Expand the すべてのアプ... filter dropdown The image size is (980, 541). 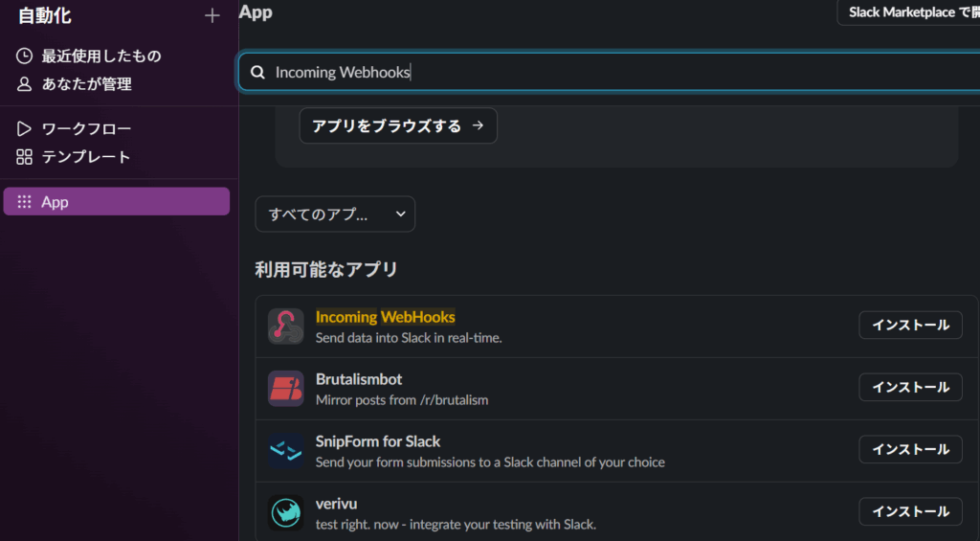tap(335, 214)
